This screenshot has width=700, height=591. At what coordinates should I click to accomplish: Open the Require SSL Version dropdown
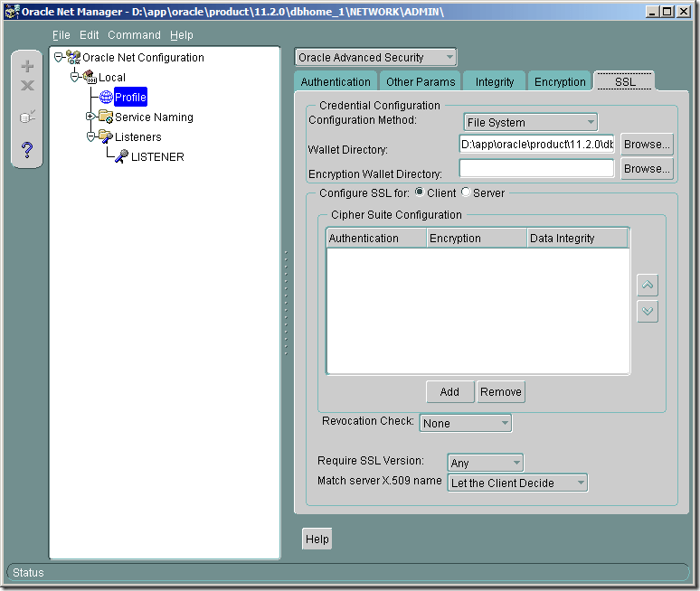[485, 463]
